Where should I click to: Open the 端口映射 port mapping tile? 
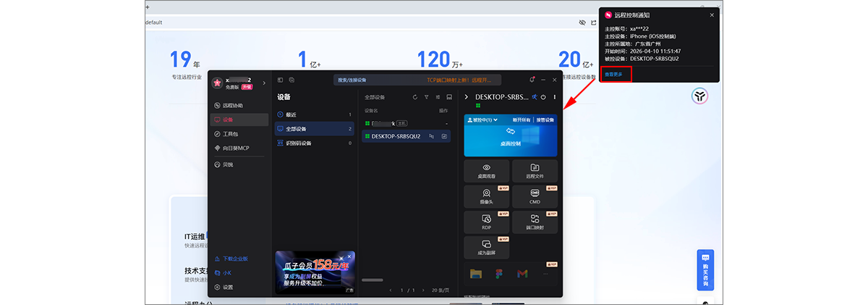tap(535, 222)
